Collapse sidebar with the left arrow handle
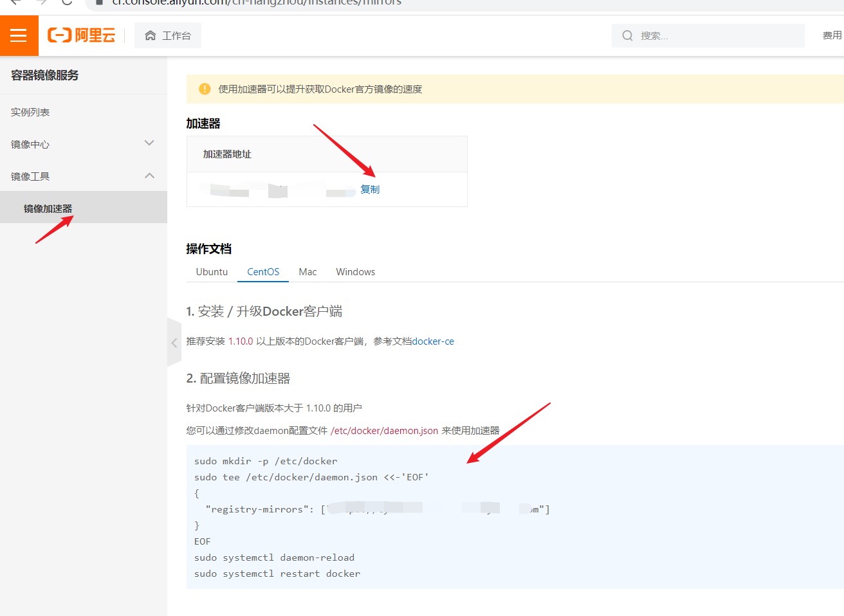This screenshot has width=844, height=616. [174, 343]
